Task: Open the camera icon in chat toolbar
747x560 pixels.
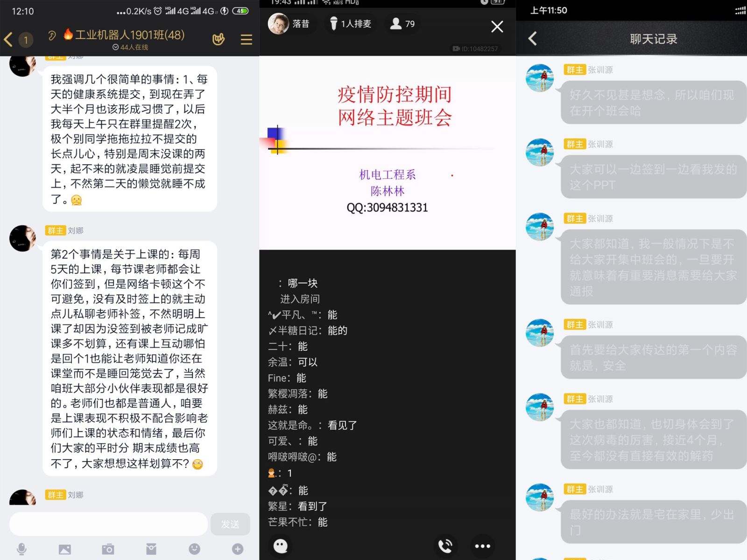Action: point(108,549)
